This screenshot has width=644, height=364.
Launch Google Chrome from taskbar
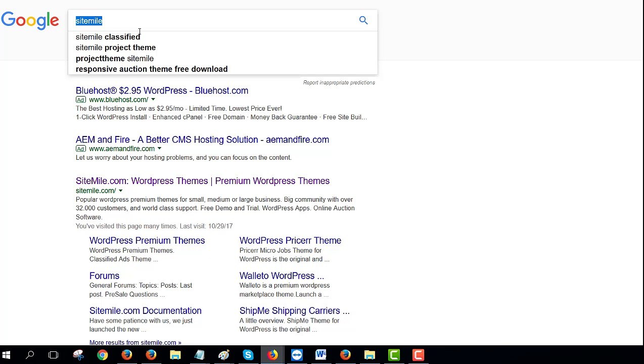coord(102,355)
